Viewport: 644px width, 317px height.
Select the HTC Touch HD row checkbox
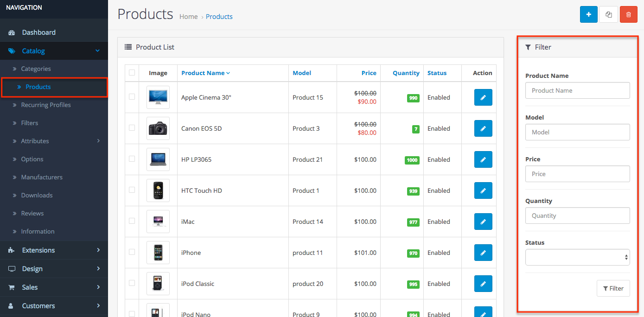click(x=132, y=190)
